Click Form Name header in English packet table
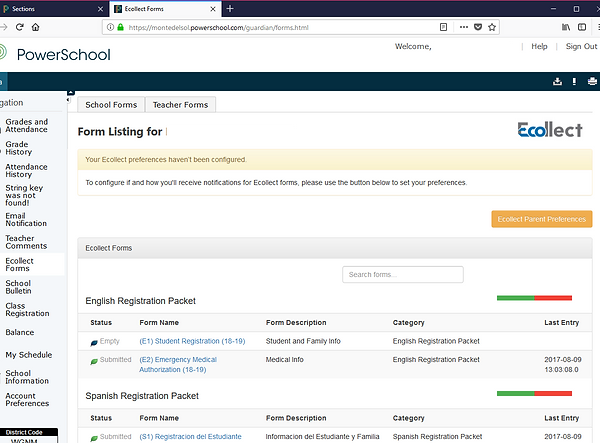Screen dimensions: 600x443 pos(159,322)
